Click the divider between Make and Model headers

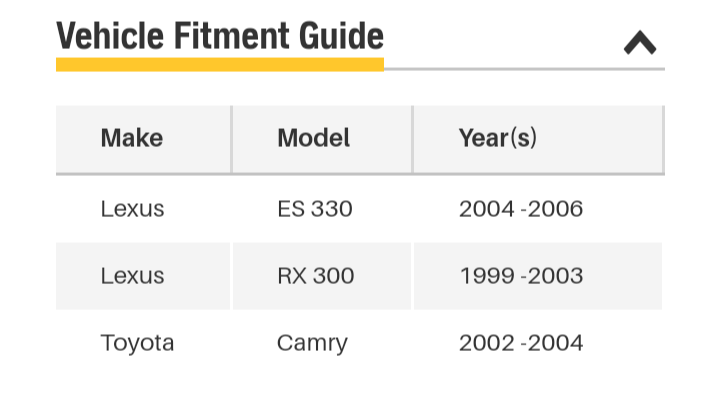pos(232,139)
